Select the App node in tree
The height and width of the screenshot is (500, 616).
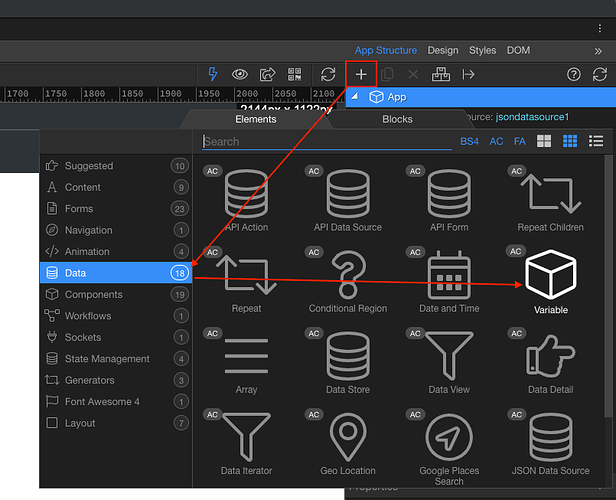click(481, 97)
